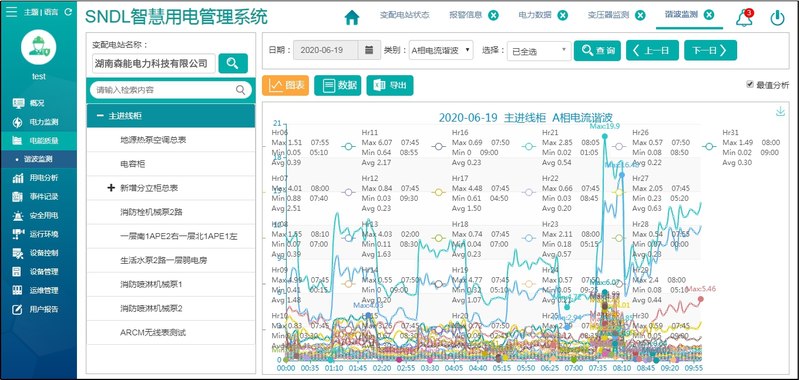Open the test user avatar
This screenshot has height=380, width=800.
[39, 47]
